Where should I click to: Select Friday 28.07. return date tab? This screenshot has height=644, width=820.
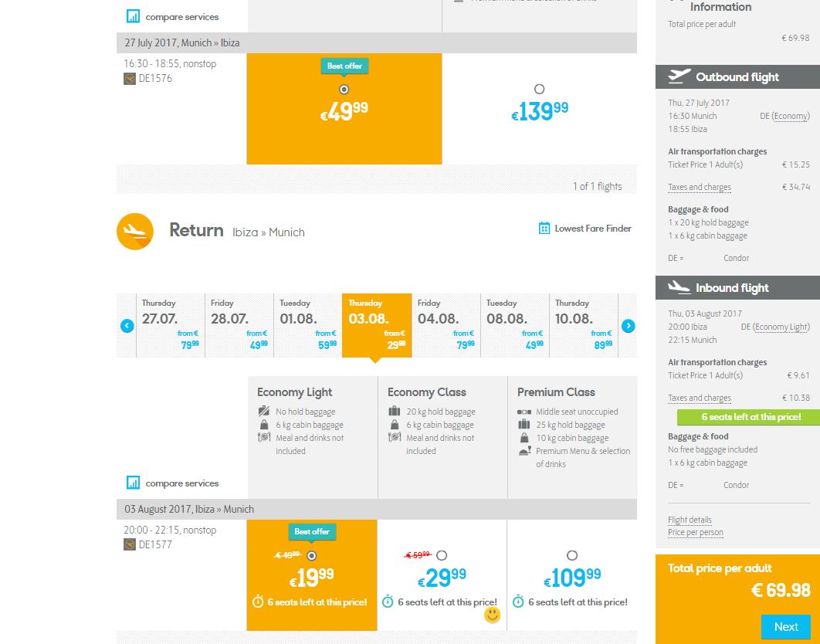coord(239,325)
